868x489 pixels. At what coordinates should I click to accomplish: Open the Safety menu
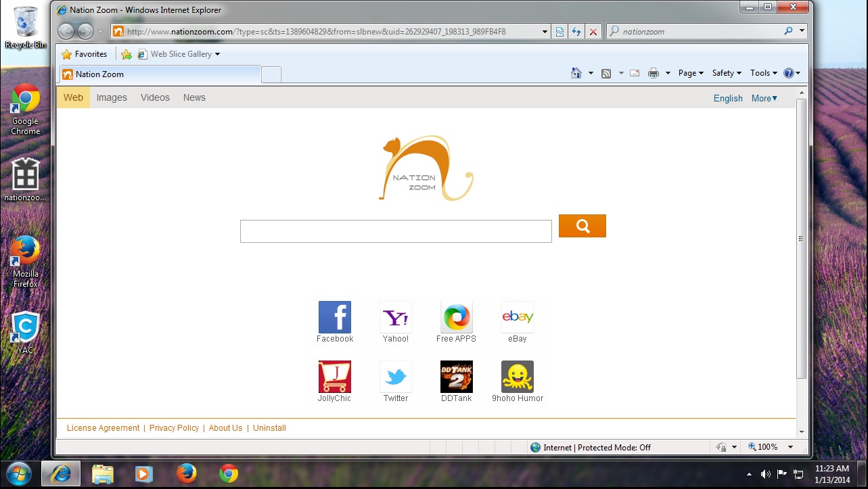pos(727,73)
